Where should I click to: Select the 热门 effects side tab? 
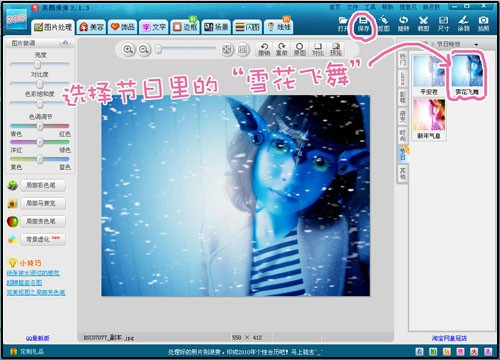click(x=403, y=60)
